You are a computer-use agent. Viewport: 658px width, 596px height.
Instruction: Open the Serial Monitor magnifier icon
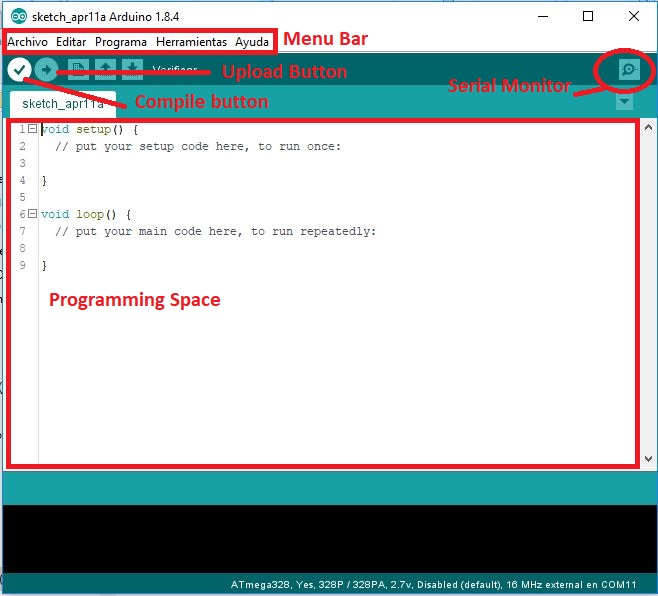coord(629,69)
